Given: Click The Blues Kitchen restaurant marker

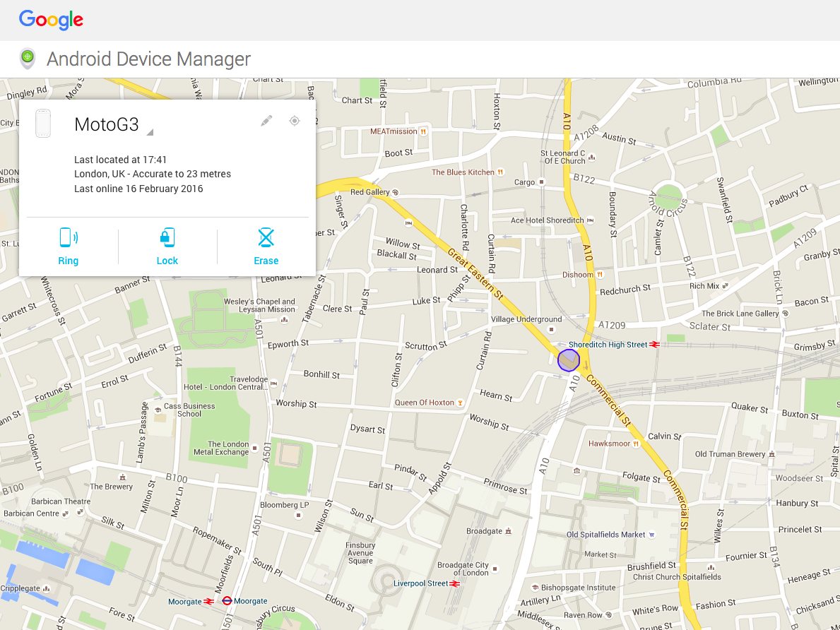Looking at the screenshot, I should [x=500, y=172].
